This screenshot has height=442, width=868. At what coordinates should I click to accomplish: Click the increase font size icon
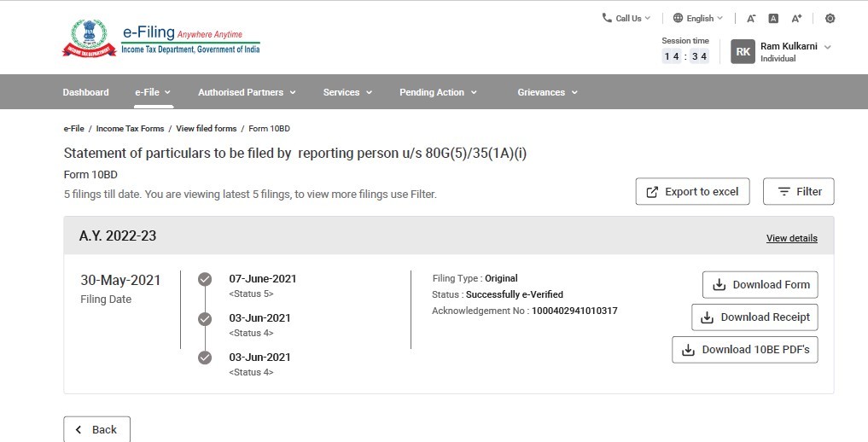[x=796, y=18]
